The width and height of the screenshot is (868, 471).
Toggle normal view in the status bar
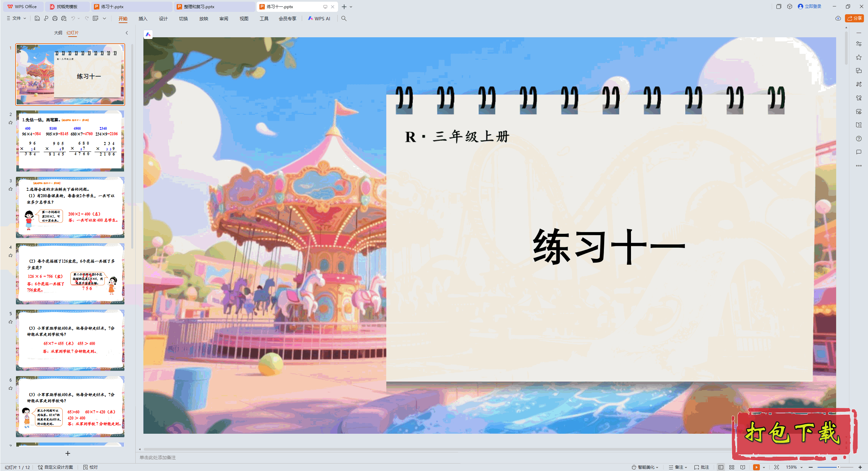(x=721, y=467)
